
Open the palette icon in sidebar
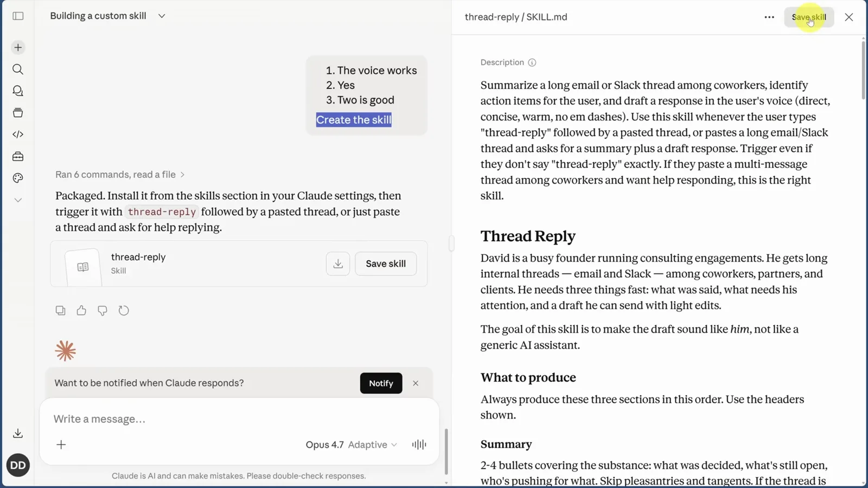point(18,178)
